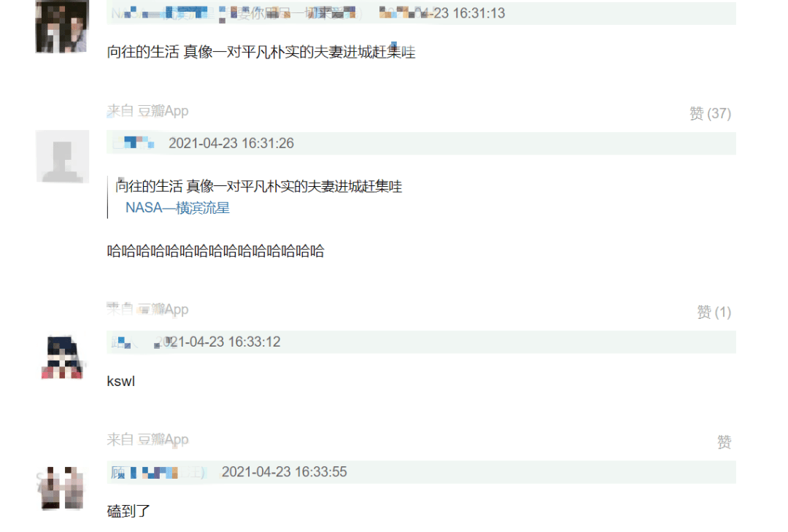
Task: Click 来自 豆瓣App under the kswl comment
Action: click(147, 439)
